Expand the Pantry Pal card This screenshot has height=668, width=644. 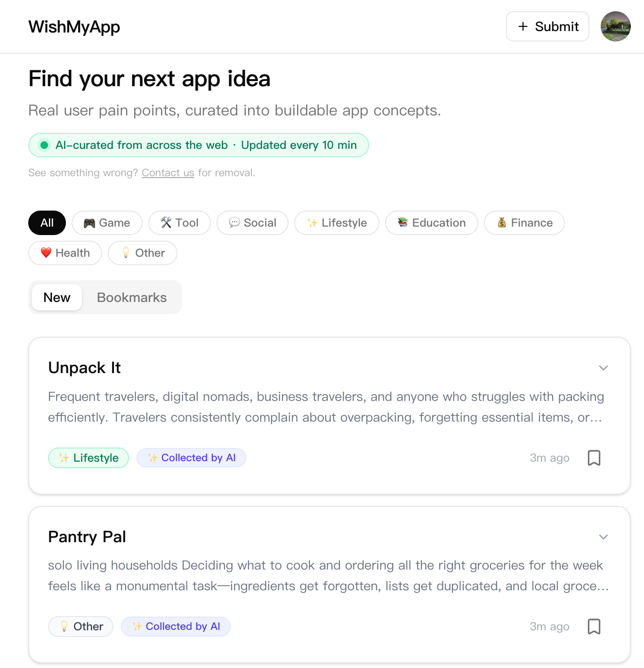pos(603,537)
